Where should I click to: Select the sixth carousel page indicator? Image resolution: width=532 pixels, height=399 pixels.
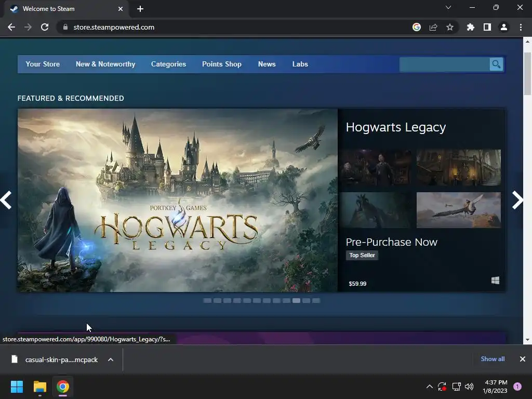[257, 301]
